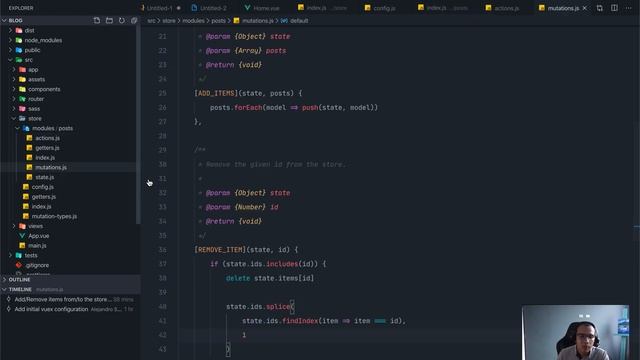Click 'Add/Remove items from/to the store' timeline entry

pyautogui.click(x=70, y=299)
